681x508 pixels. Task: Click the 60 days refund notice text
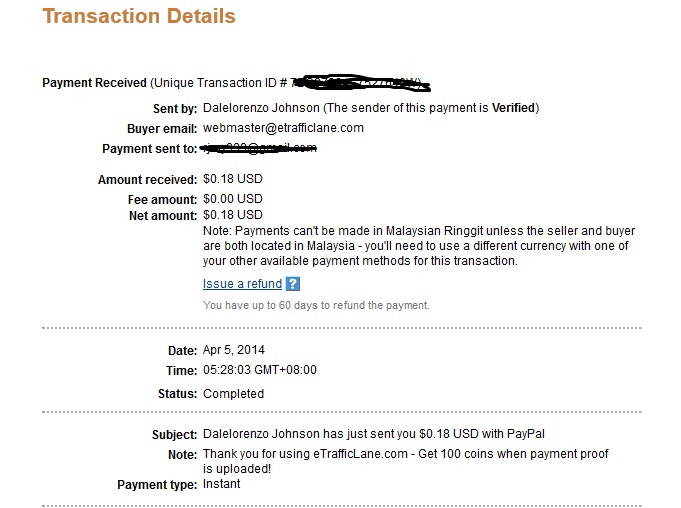pyautogui.click(x=316, y=305)
